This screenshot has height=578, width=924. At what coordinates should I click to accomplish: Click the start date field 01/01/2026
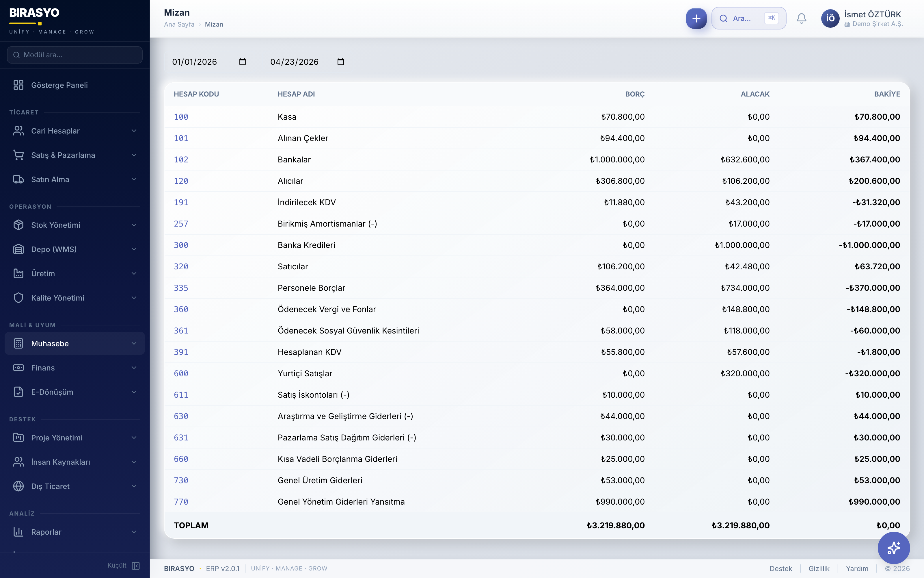(x=209, y=62)
